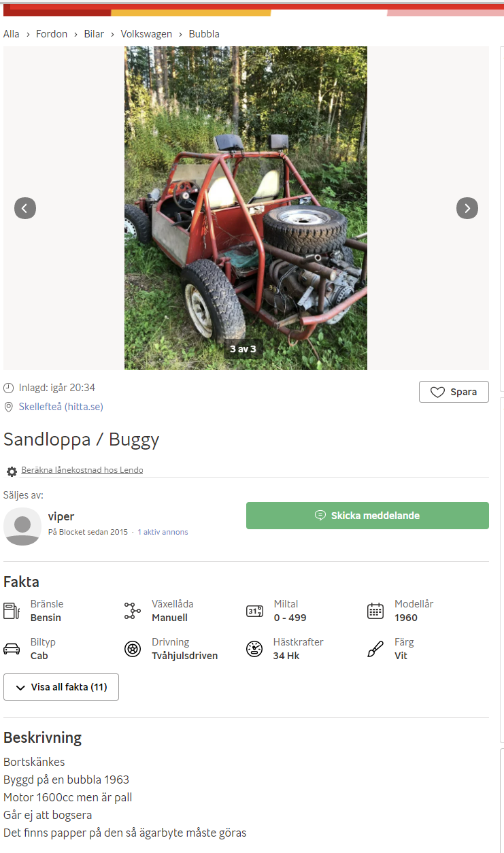Viewport: 504px width, 853px height.
Task: Open the Fordon breadcrumb
Action: (x=52, y=34)
